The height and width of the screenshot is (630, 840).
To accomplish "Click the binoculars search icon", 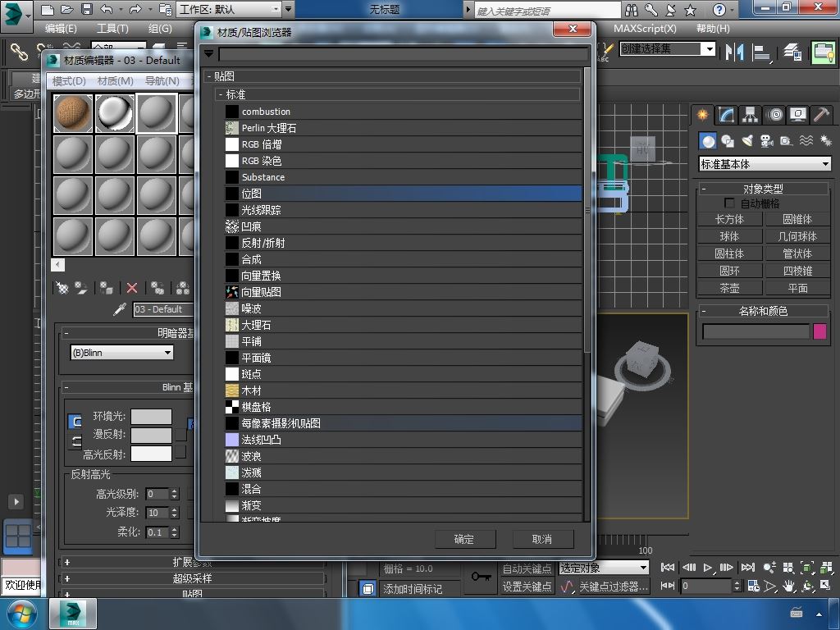I will click(632, 10).
